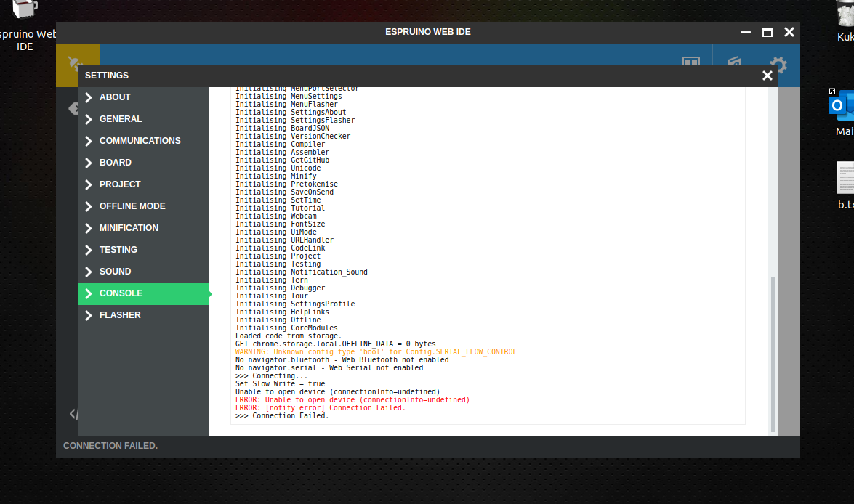Expand the Sound chevron arrow
This screenshot has width=854, height=504.
click(x=89, y=272)
